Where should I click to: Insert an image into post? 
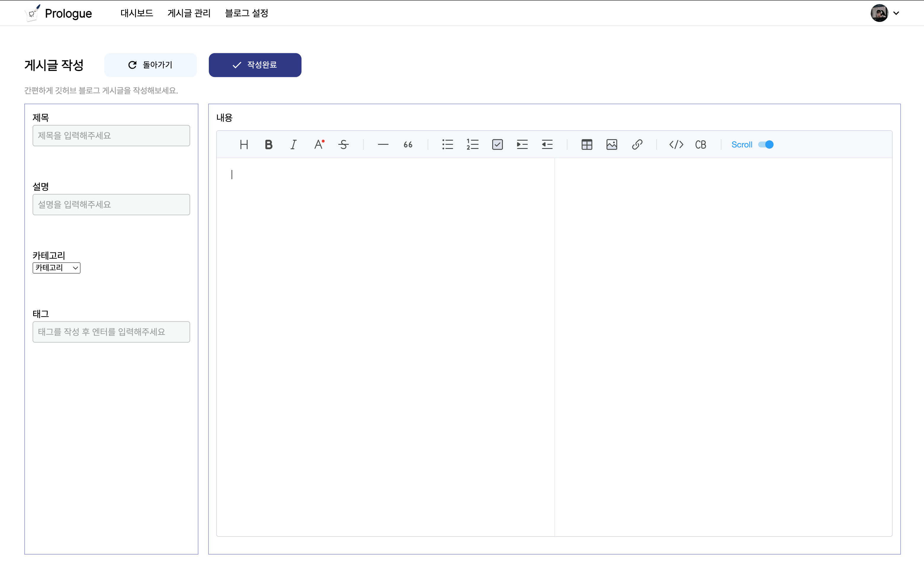(x=612, y=144)
